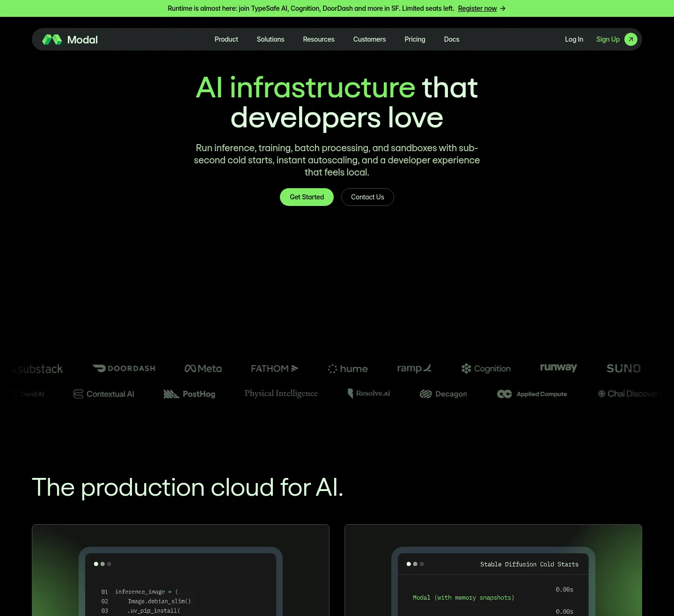
Task: Click the DoorDash logo
Action: pyautogui.click(x=124, y=368)
